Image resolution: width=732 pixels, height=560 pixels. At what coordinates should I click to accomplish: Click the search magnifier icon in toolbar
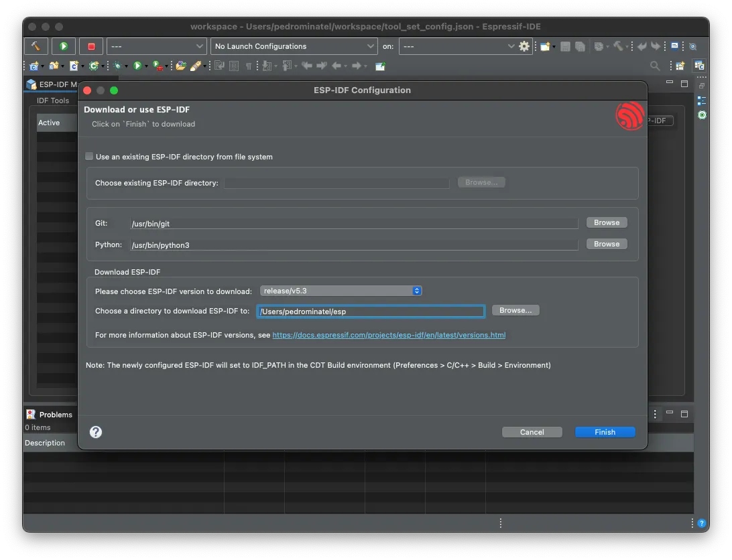pos(655,66)
